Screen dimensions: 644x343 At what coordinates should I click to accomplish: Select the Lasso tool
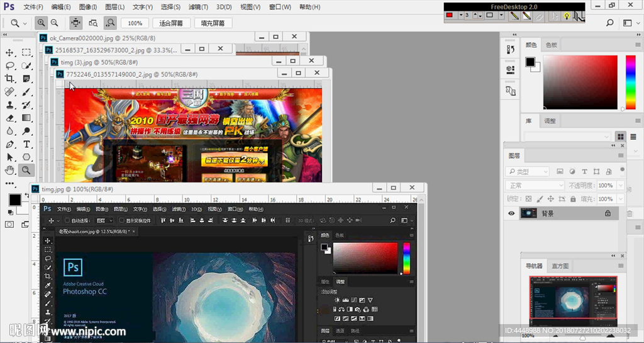(9, 65)
